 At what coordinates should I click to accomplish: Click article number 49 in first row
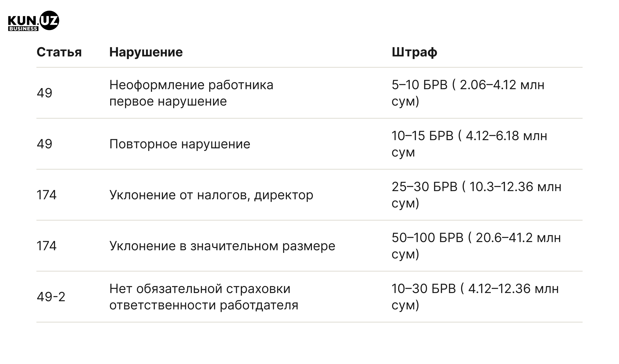click(x=44, y=93)
